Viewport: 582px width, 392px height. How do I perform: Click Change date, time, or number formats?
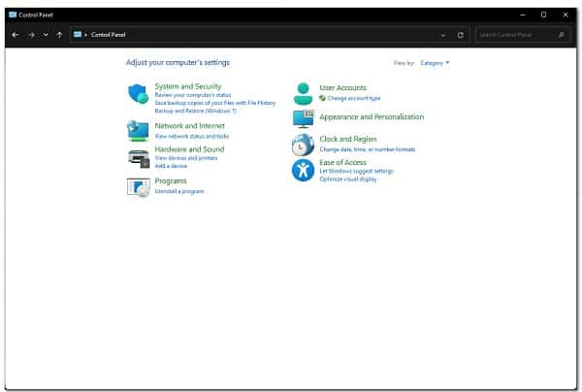point(368,149)
